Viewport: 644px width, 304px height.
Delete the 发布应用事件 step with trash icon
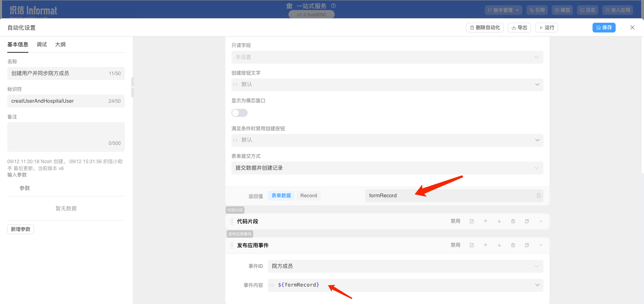pyautogui.click(x=513, y=245)
